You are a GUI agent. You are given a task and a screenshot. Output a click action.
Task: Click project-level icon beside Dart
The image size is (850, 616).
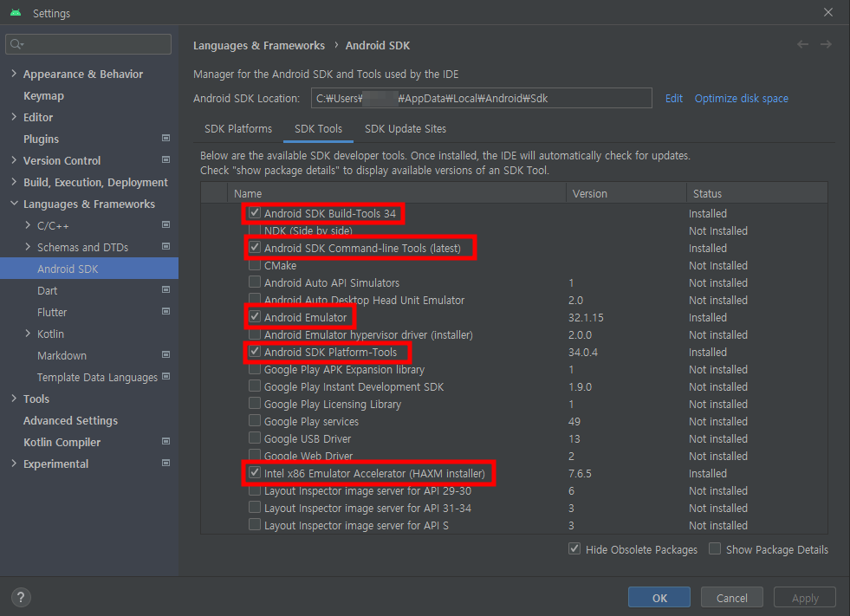[x=165, y=290]
